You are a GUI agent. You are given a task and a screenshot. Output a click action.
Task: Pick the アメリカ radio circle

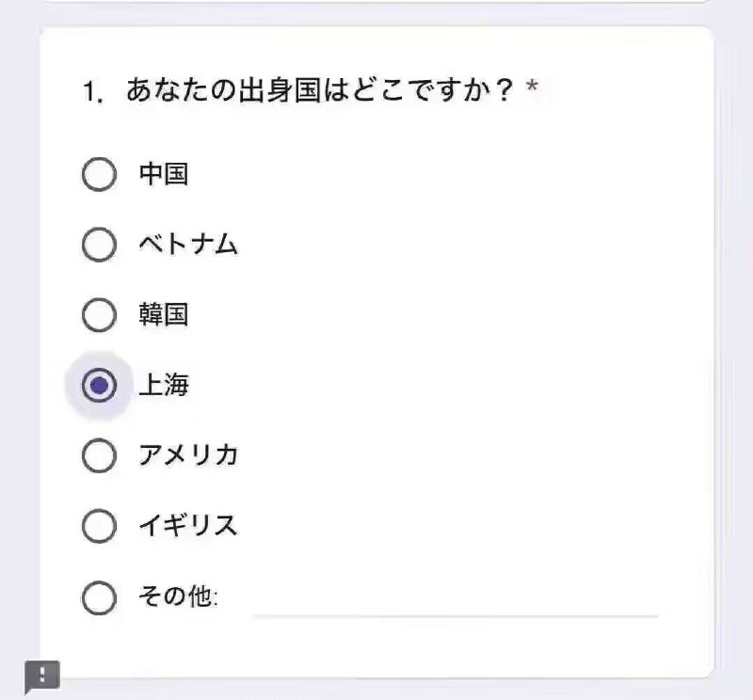[100, 455]
